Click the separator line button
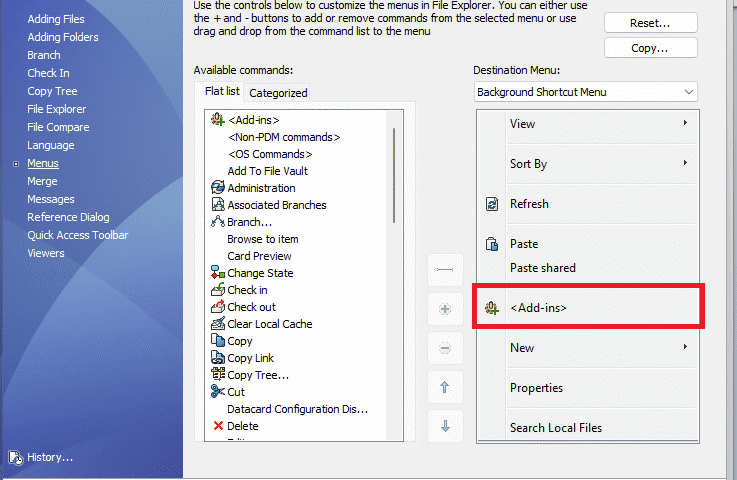737x480 pixels. click(445, 269)
